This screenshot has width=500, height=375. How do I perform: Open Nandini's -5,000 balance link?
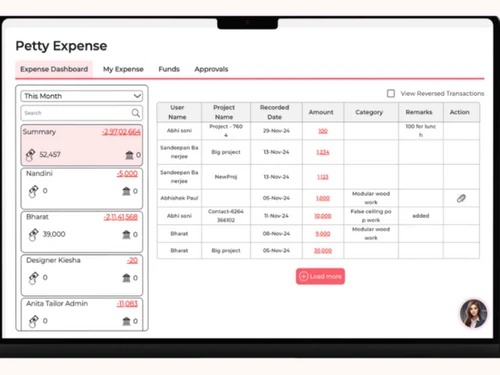tap(127, 174)
